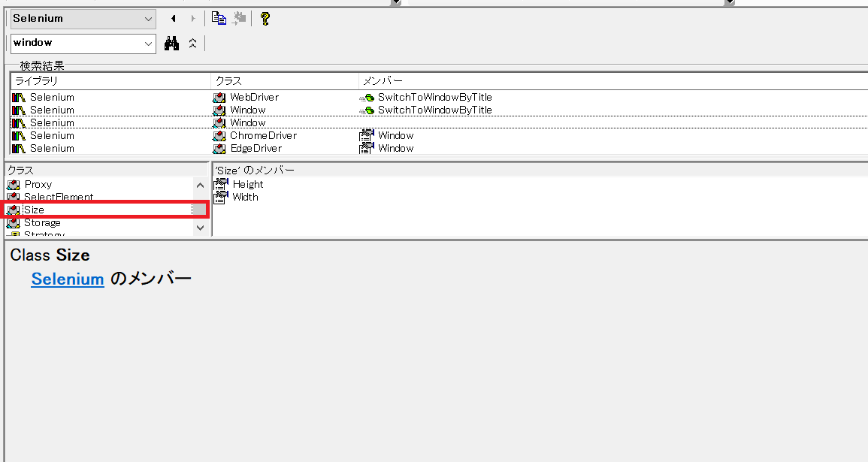Select EdgeDriver class in search results
The image size is (868, 462).
point(256,148)
